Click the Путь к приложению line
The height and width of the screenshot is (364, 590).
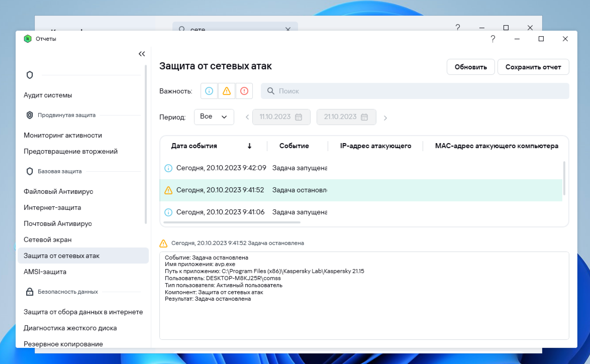(264, 271)
